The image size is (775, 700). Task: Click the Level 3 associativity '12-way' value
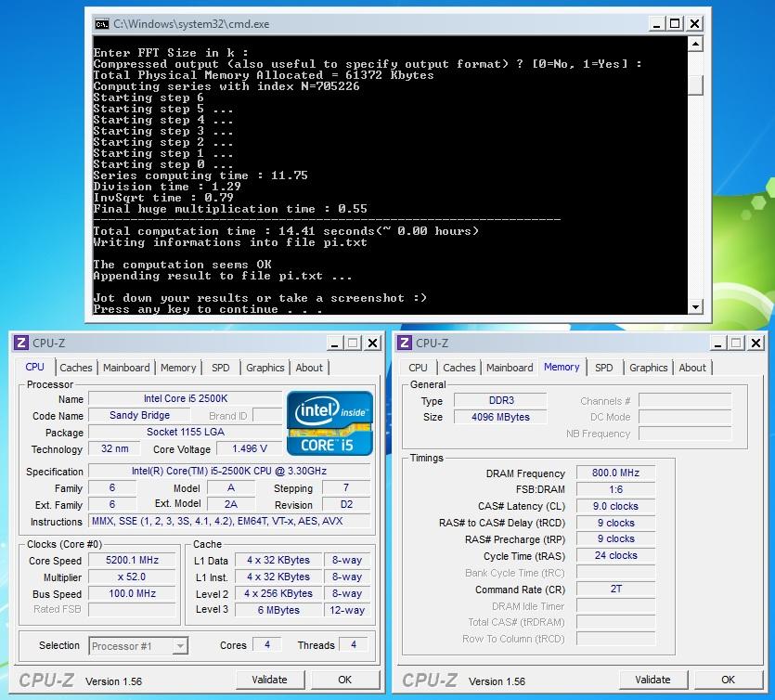click(x=347, y=610)
